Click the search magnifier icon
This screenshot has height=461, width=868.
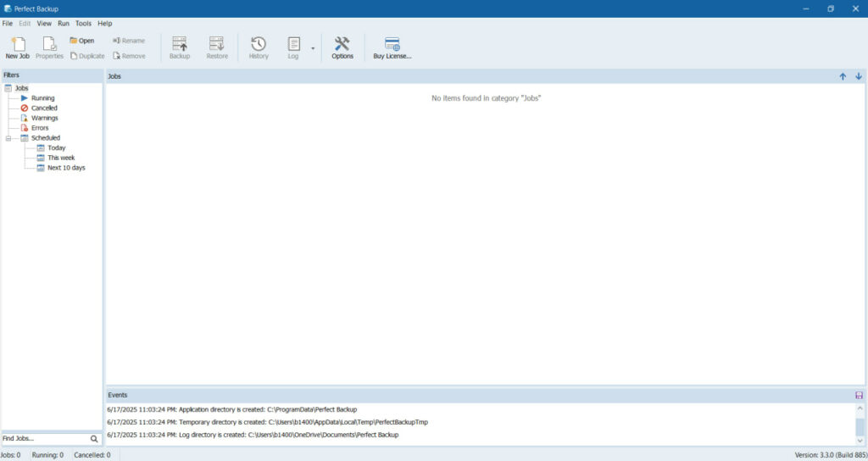coord(94,439)
